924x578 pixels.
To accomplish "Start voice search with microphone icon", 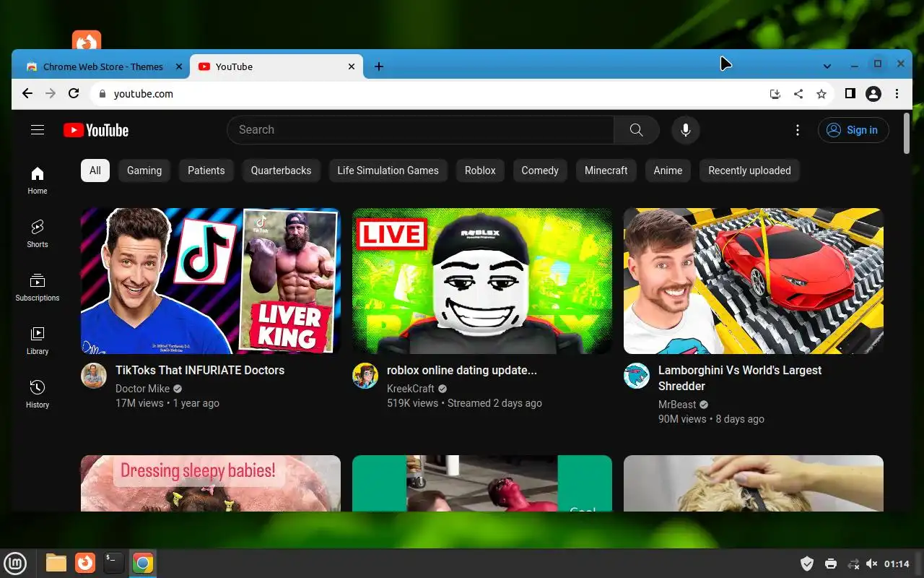I will [x=686, y=130].
